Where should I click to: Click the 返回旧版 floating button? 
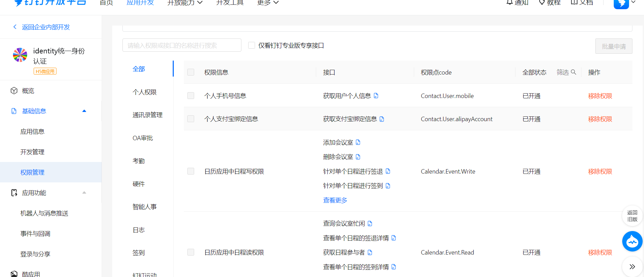coord(632,216)
